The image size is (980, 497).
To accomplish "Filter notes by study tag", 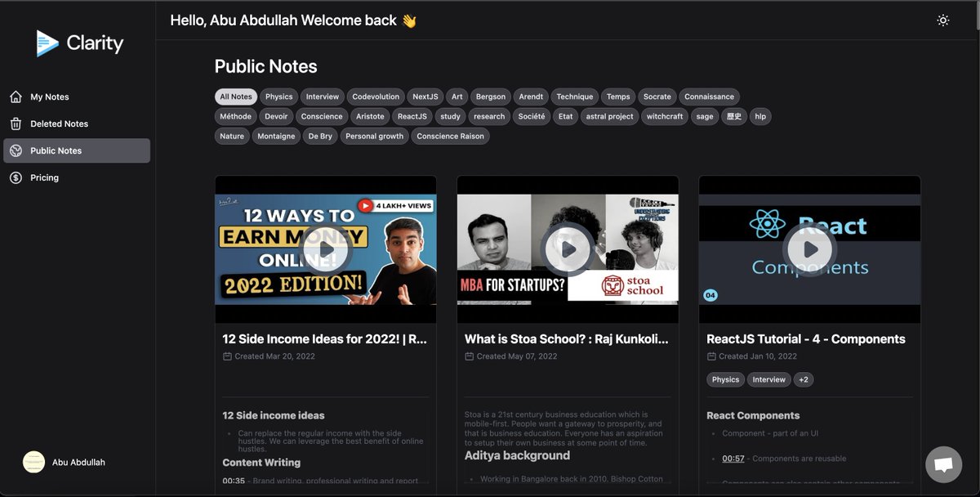I will pos(450,116).
